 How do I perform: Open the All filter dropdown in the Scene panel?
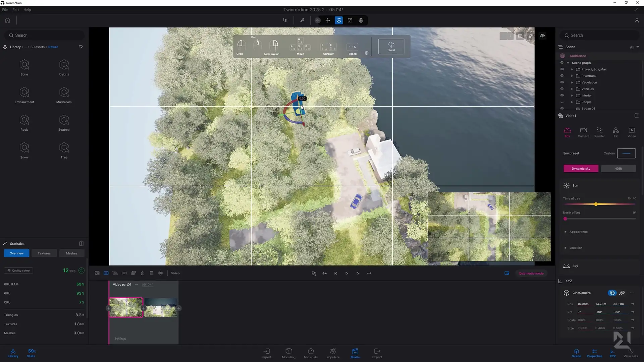pos(634,47)
